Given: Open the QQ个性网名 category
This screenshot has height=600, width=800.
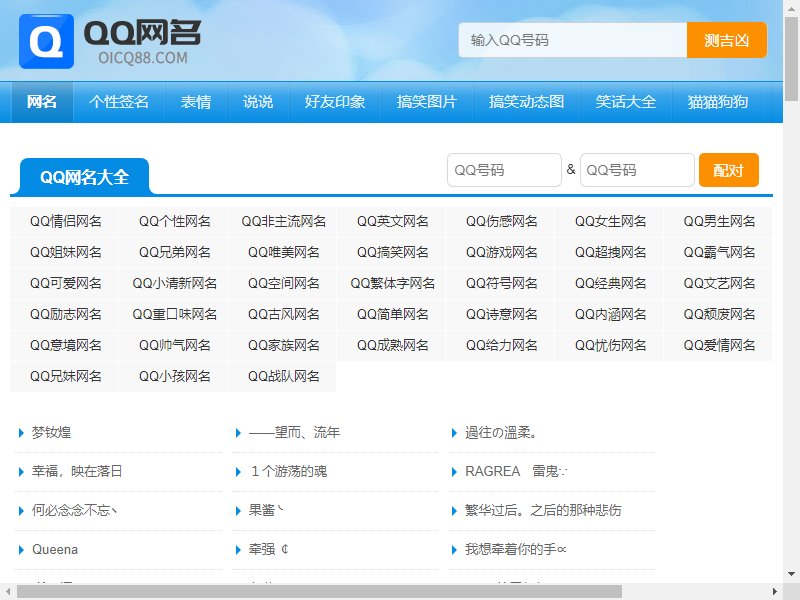Looking at the screenshot, I should 174,221.
